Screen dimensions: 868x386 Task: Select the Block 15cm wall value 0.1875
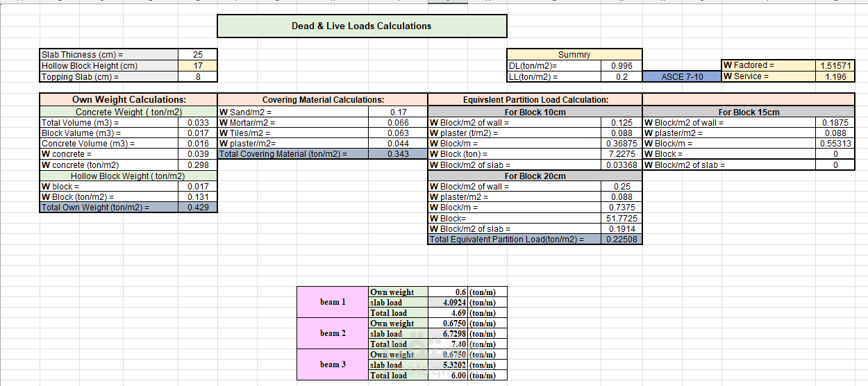click(835, 123)
